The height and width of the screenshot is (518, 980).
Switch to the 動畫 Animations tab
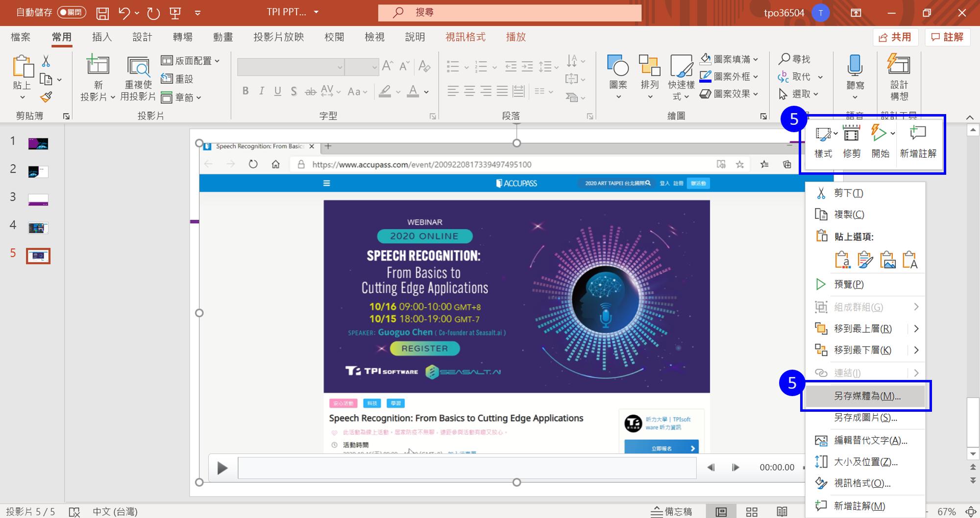[223, 37]
